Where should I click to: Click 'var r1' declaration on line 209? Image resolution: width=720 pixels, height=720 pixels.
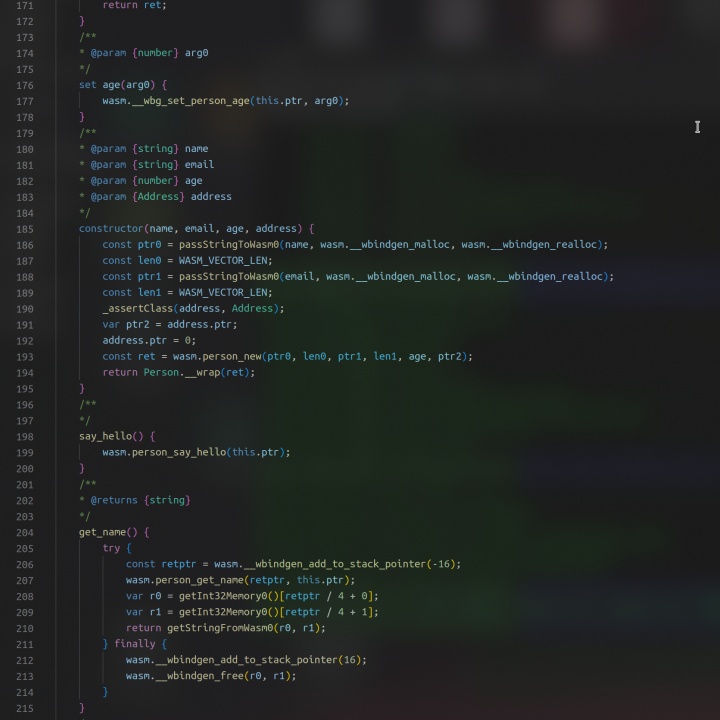pyautogui.click(x=143, y=612)
